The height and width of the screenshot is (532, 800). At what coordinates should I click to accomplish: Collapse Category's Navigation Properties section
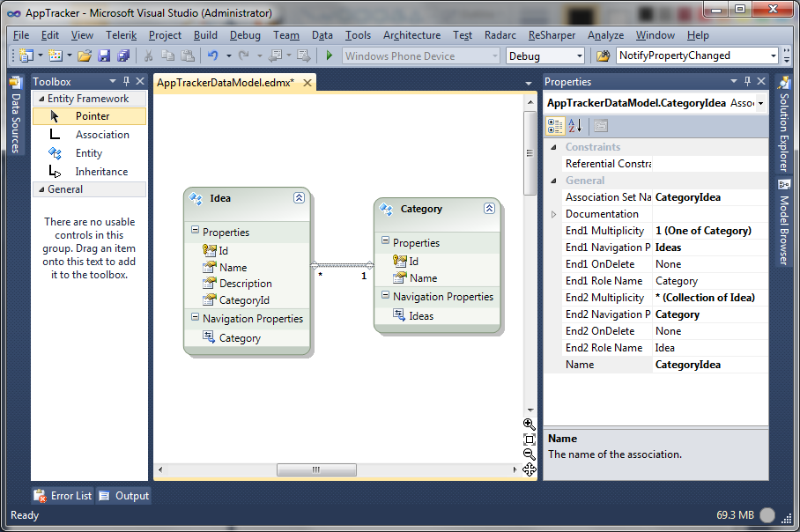pos(385,295)
